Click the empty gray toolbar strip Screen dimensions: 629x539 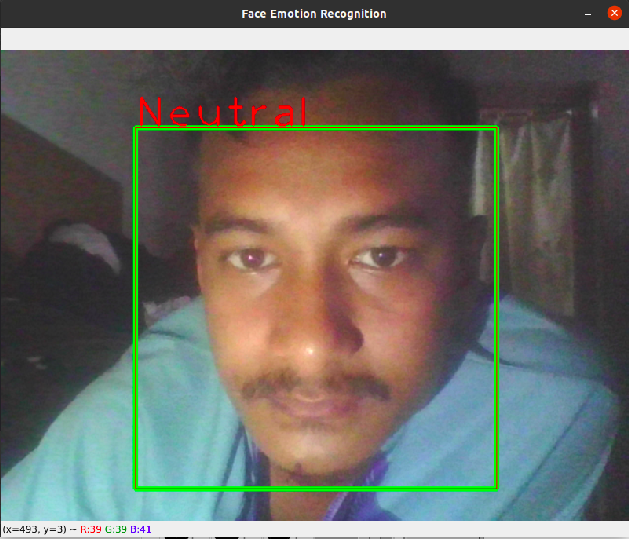[314, 39]
